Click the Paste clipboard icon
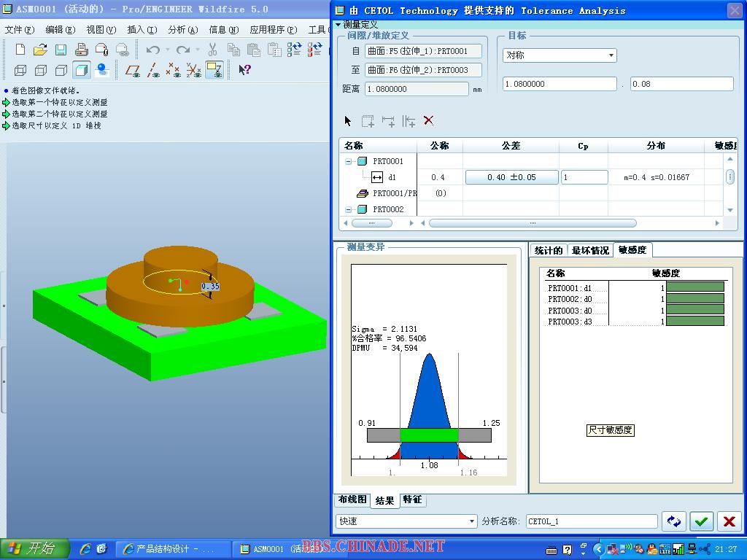This screenshot has height=560, width=747. pos(254,50)
